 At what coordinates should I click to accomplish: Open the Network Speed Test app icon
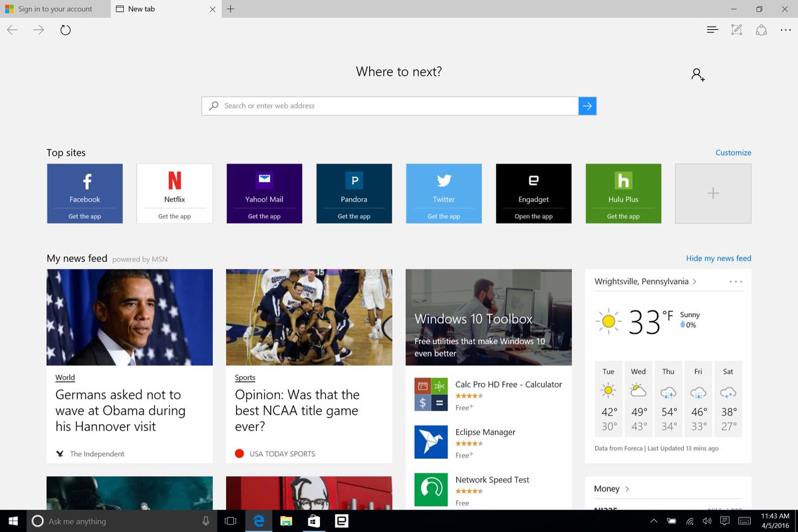(431, 489)
